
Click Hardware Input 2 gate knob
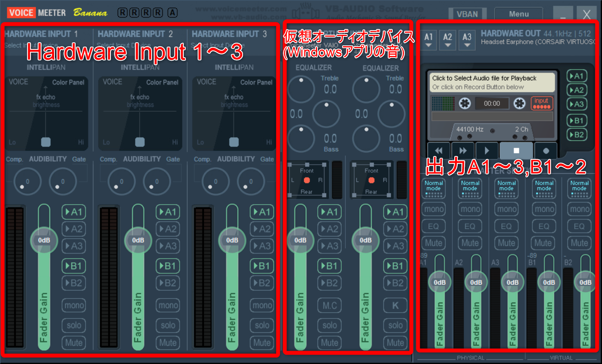tap(156, 181)
